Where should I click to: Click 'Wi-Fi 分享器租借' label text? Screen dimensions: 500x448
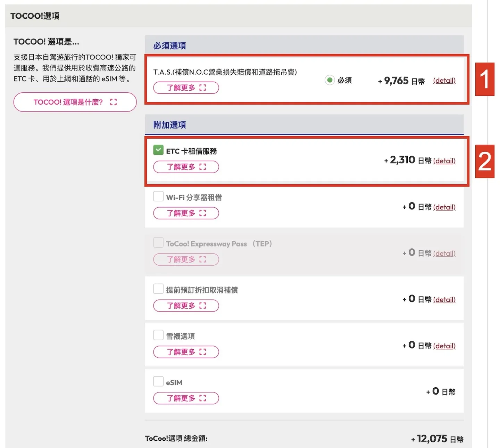pos(194,197)
